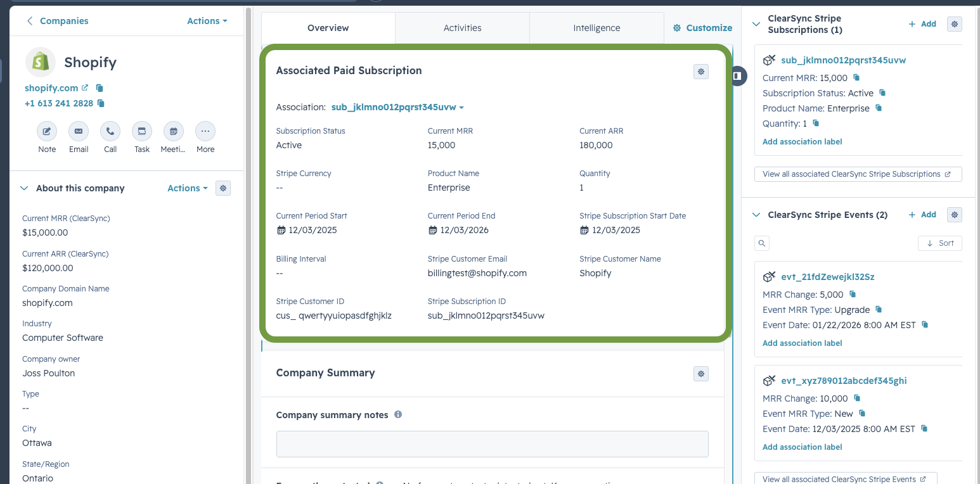Go back to Companies list
980x484 pixels.
click(x=57, y=21)
